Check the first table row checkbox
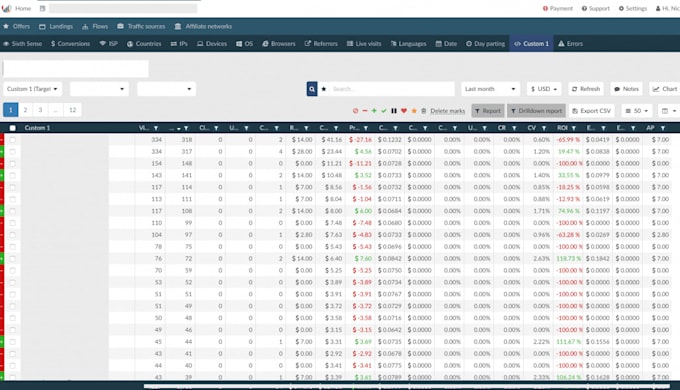Screen dimensions: 680x390 13,140
